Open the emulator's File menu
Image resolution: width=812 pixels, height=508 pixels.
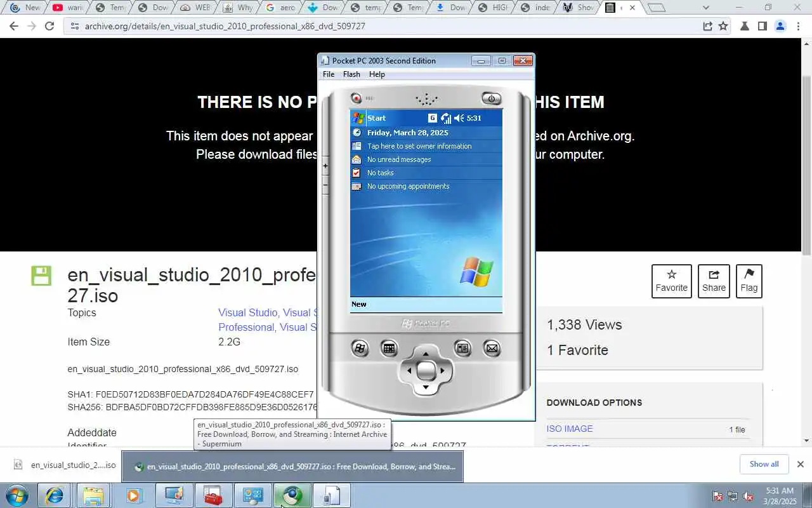(329, 74)
